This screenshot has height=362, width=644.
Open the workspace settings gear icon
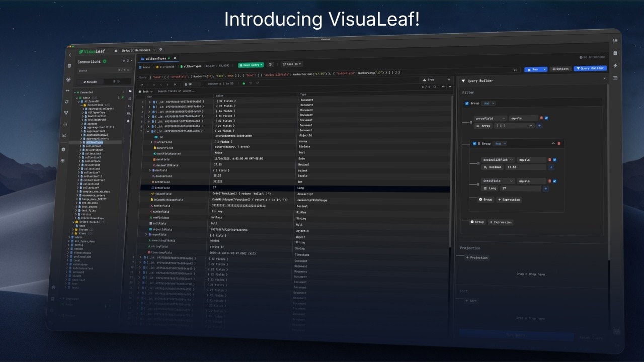(160, 50)
